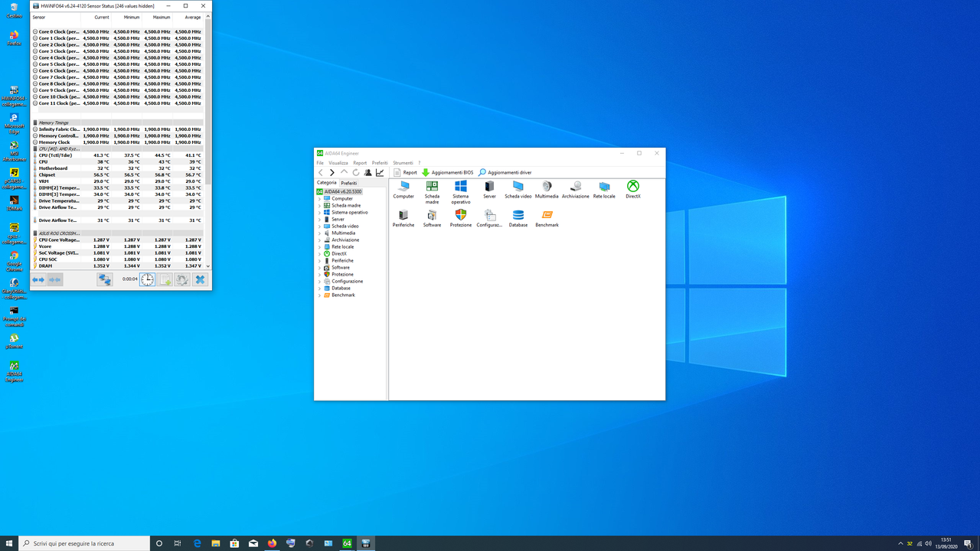Open the Sistema operativo icon
980x551 pixels.
pyautogui.click(x=460, y=187)
